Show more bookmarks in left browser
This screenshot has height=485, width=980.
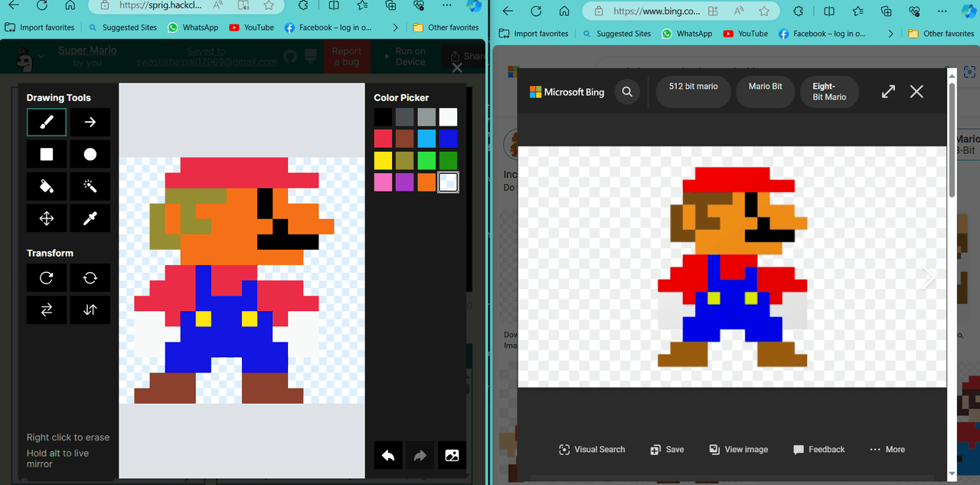pyautogui.click(x=395, y=28)
